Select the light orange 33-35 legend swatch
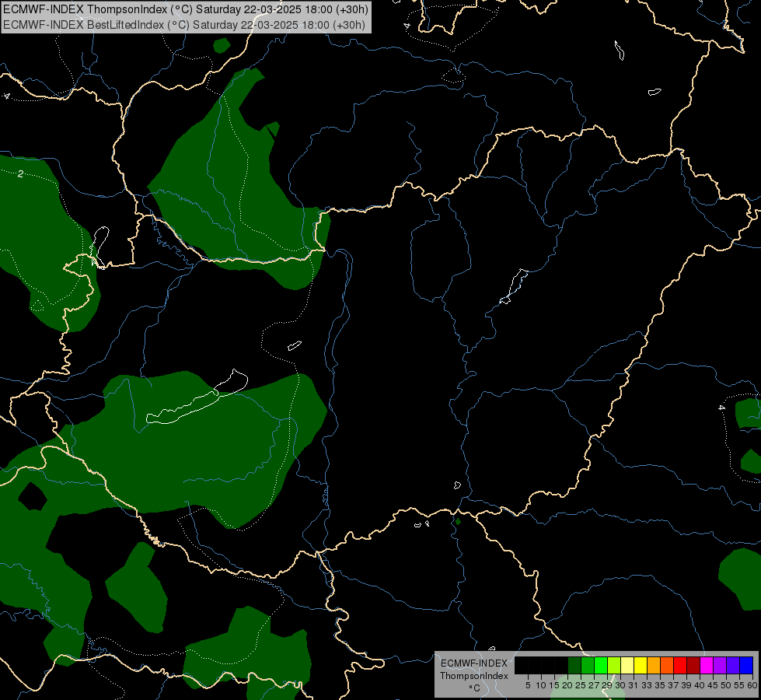Image resolution: width=761 pixels, height=700 pixels. [x=654, y=665]
